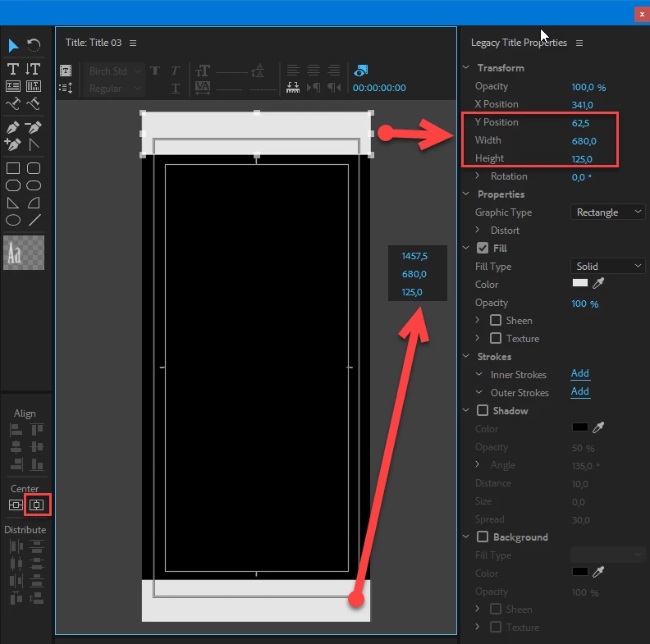The image size is (650, 644).
Task: Select the Rotation tool
Action: pos(34,45)
